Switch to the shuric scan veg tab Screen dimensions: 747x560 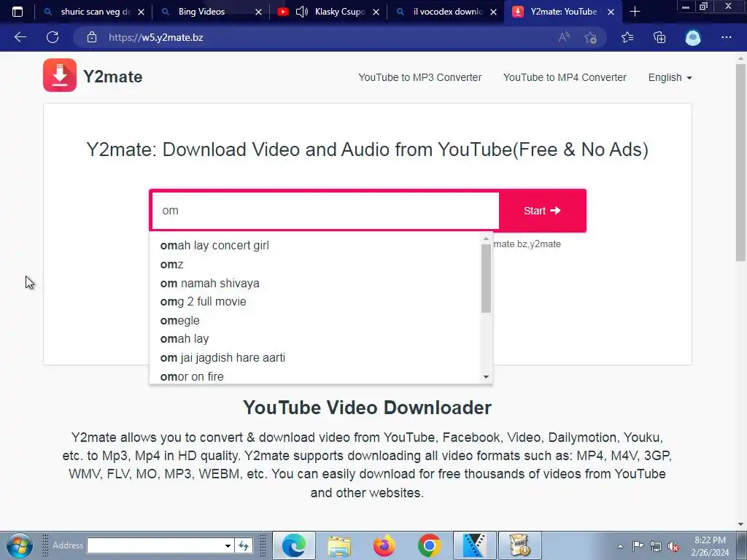tap(93, 12)
